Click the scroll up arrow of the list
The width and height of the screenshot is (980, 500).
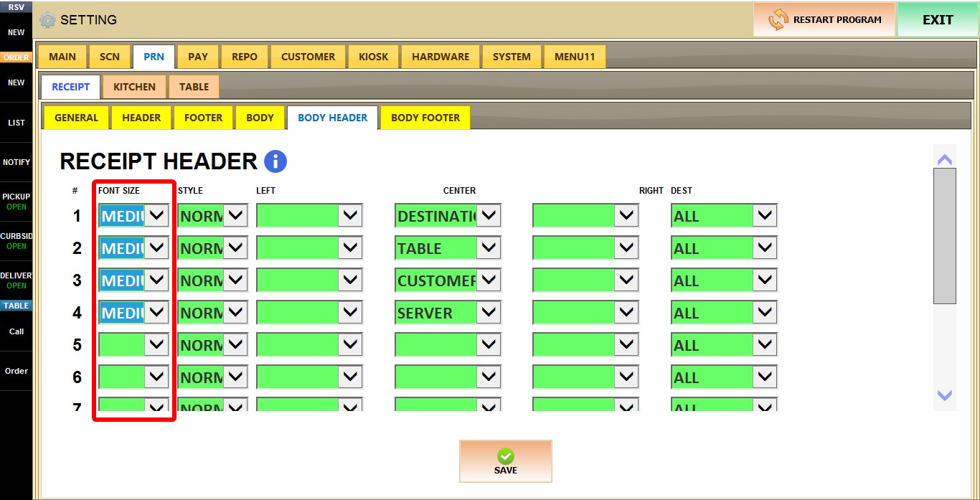(x=945, y=159)
